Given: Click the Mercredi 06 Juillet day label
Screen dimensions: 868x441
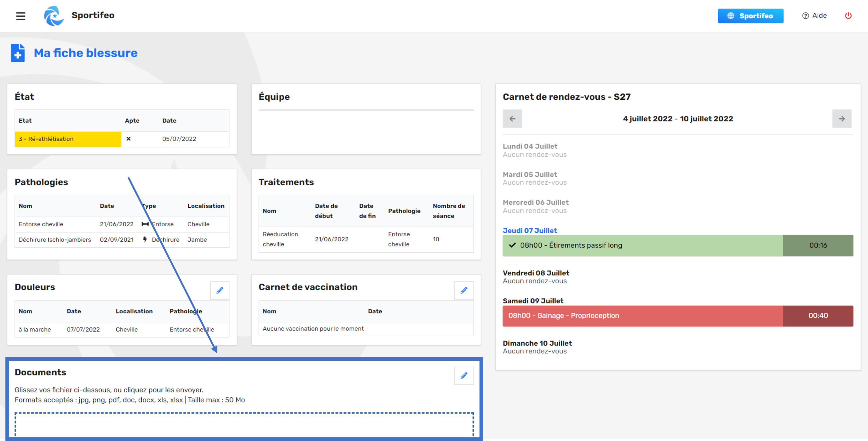Looking at the screenshot, I should point(535,202).
